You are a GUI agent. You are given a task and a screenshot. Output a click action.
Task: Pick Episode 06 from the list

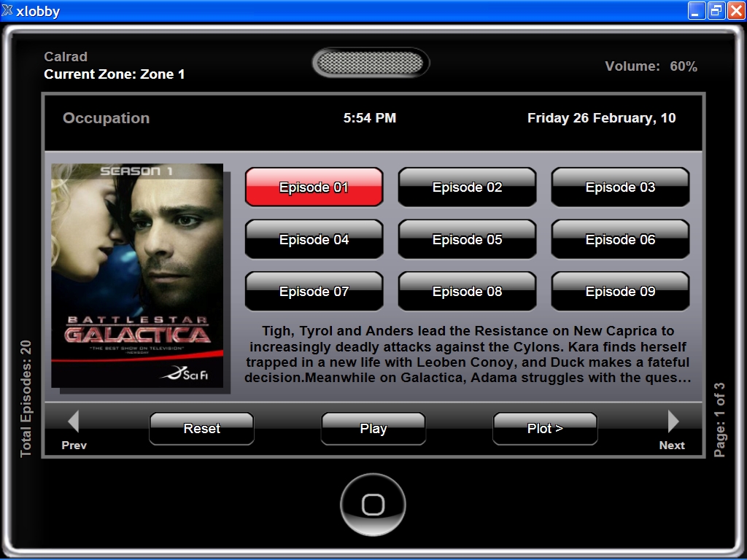[x=620, y=239]
